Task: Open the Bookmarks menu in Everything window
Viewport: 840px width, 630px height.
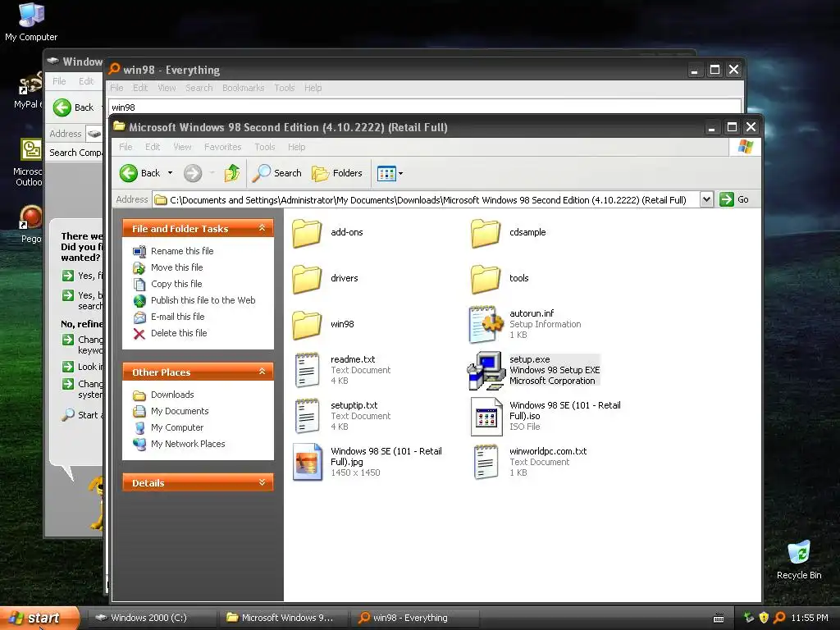Action: [243, 88]
